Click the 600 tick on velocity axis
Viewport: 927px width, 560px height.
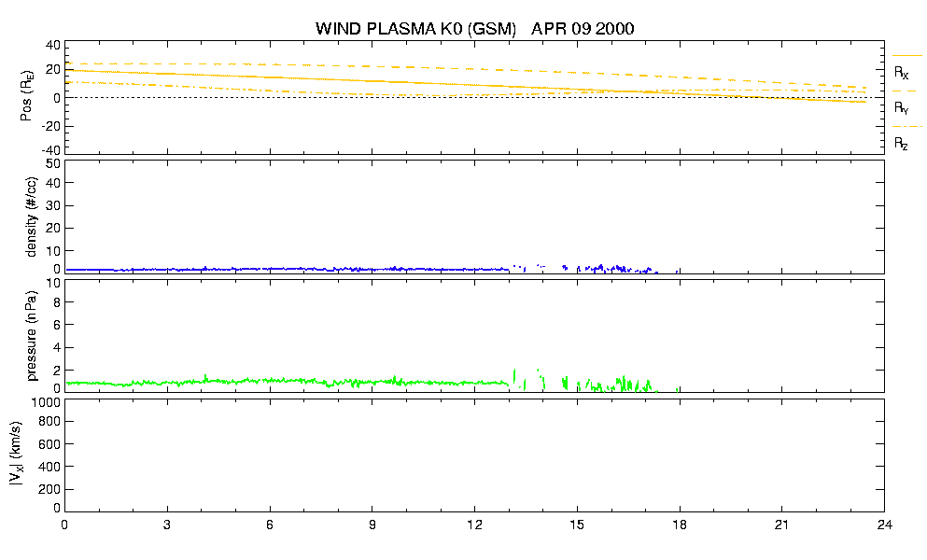point(51,444)
